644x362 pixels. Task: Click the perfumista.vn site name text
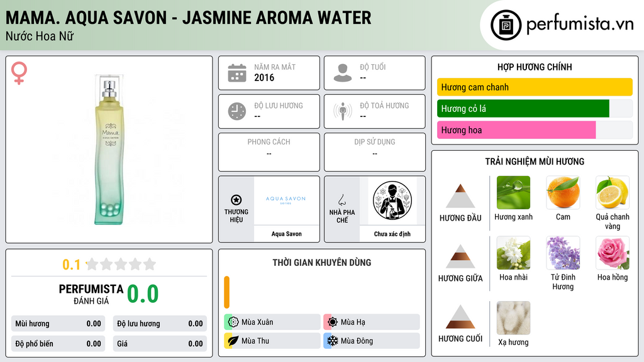tap(580, 25)
